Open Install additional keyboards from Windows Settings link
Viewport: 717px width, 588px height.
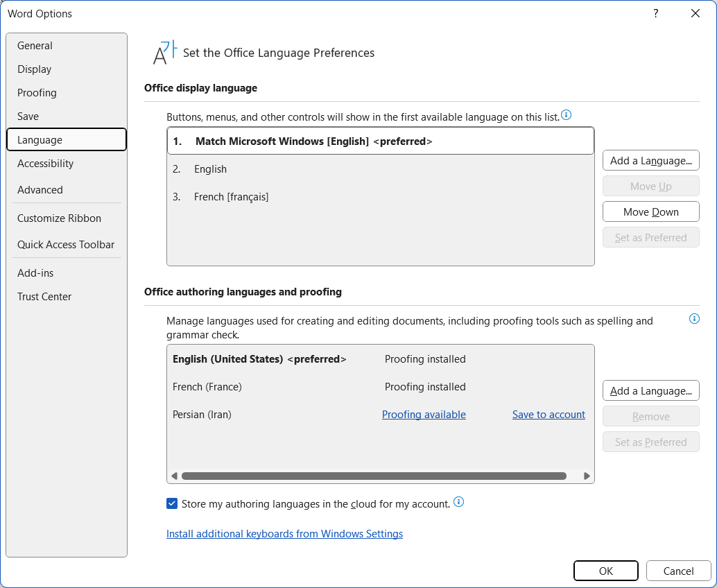284,534
